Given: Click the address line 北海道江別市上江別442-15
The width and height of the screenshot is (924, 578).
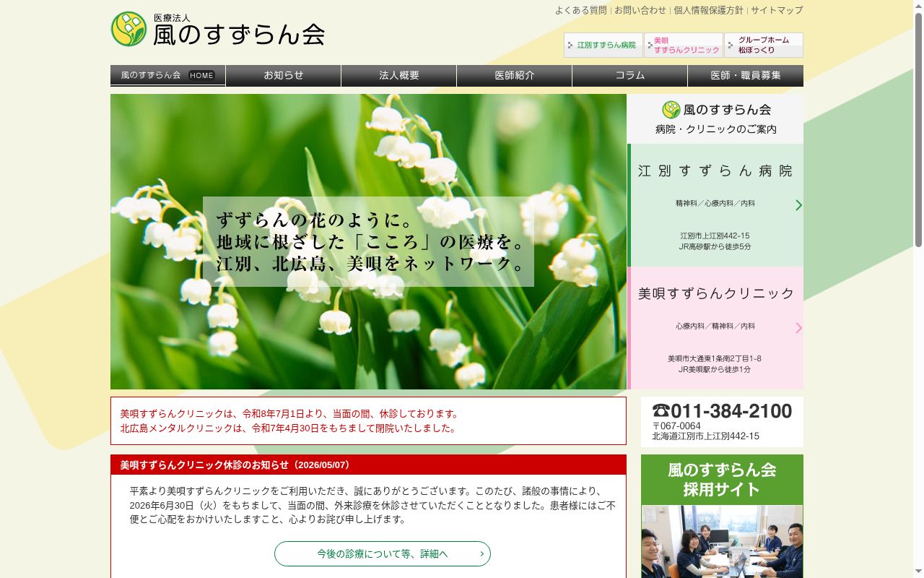Looking at the screenshot, I should coord(705,436).
